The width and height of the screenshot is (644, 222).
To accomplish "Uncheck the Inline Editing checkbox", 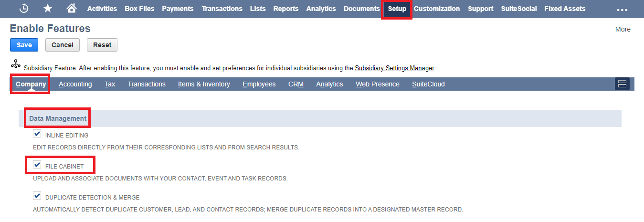I will click(x=37, y=134).
